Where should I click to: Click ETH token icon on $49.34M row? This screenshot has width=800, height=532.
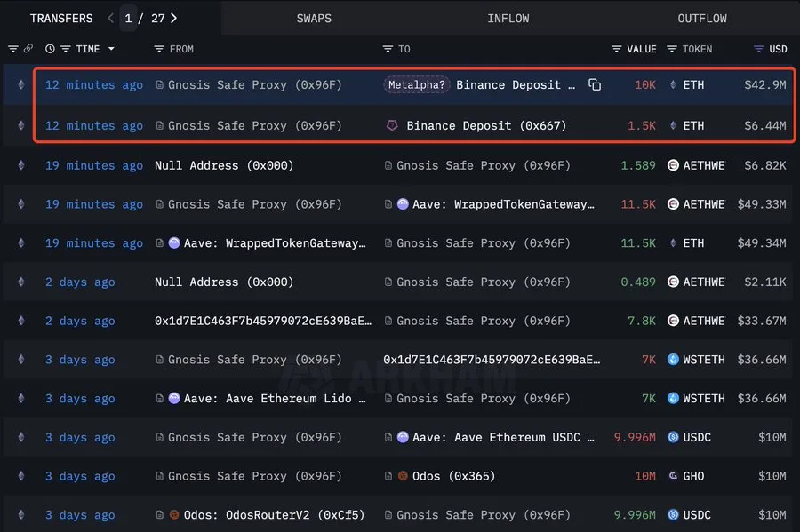673,243
